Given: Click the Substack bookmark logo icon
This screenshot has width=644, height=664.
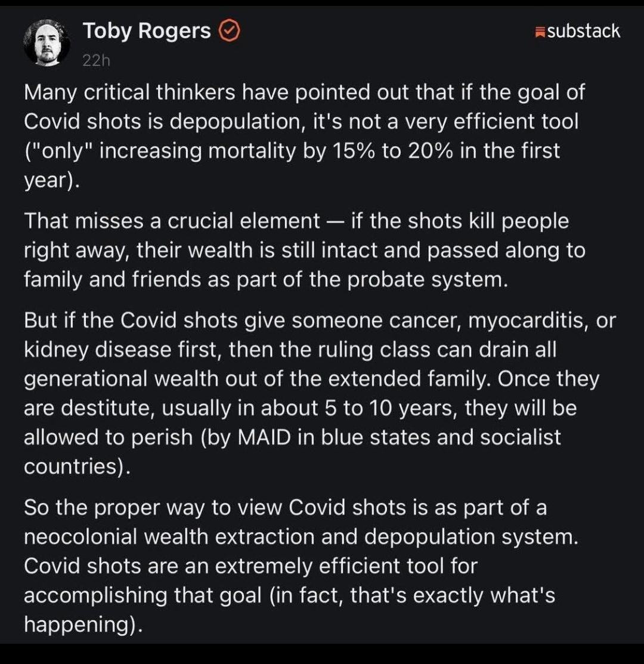Looking at the screenshot, I should (540, 32).
